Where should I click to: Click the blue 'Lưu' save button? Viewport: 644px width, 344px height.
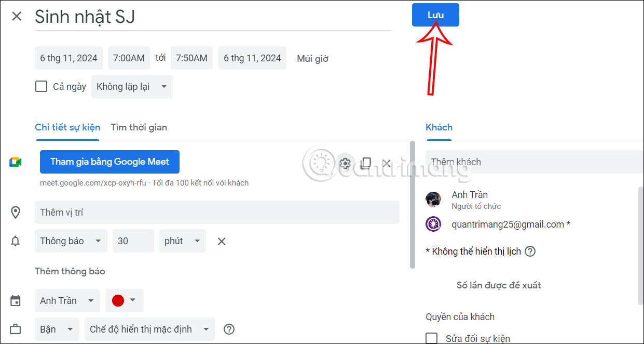tap(435, 15)
